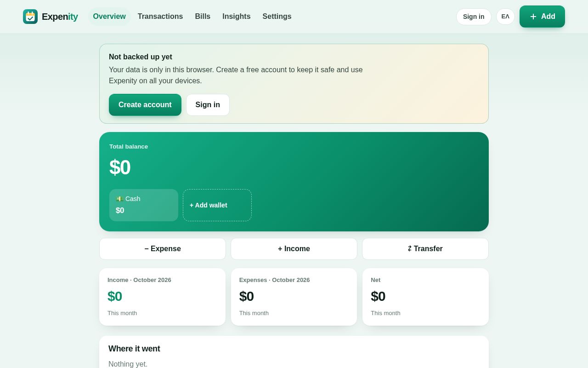Click the 'Nothing yet.' text
The image size is (588, 368).
(128, 364)
